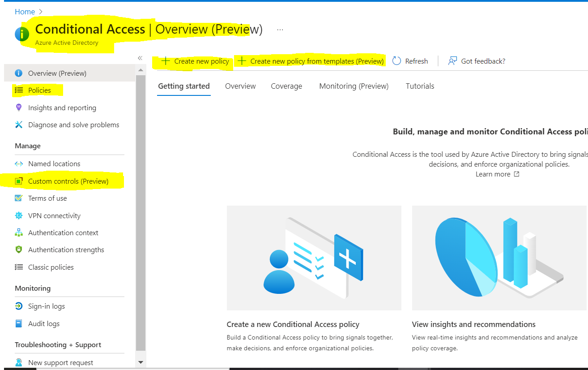Screen dimensions: 588x370
Task: Click Troubleshooting + Support heading
Action: tap(58, 344)
